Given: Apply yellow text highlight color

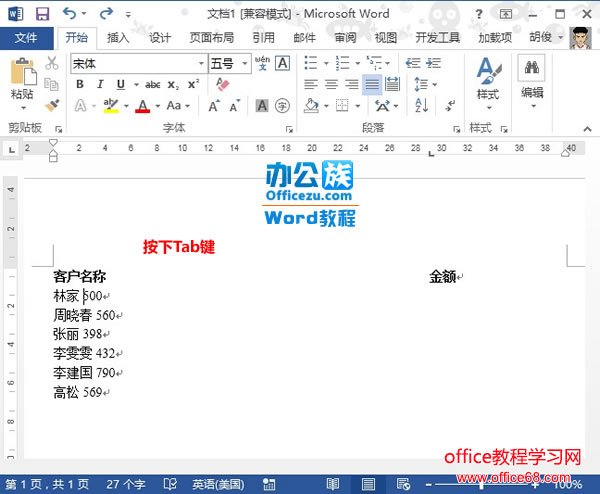Looking at the screenshot, I should pyautogui.click(x=111, y=106).
